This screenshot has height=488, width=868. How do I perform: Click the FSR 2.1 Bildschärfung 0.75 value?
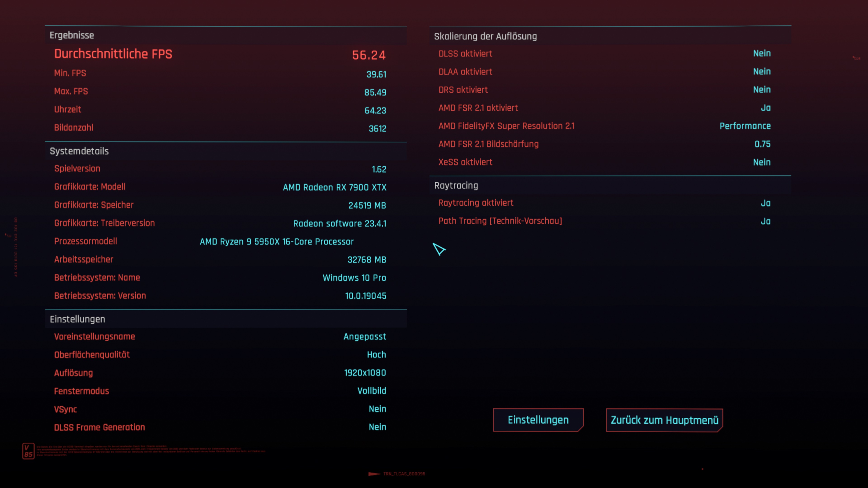[x=762, y=144]
